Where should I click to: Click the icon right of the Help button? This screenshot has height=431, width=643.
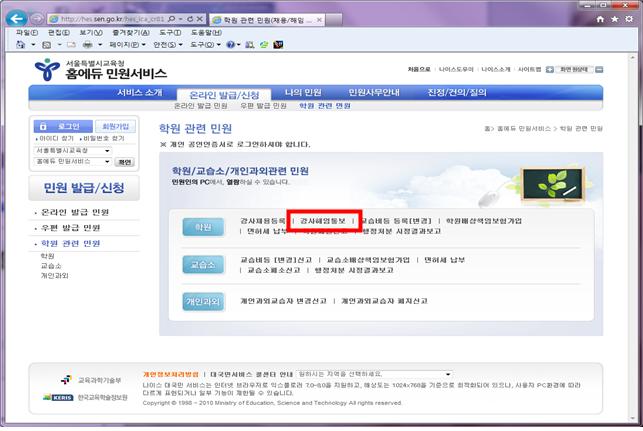[x=249, y=45]
